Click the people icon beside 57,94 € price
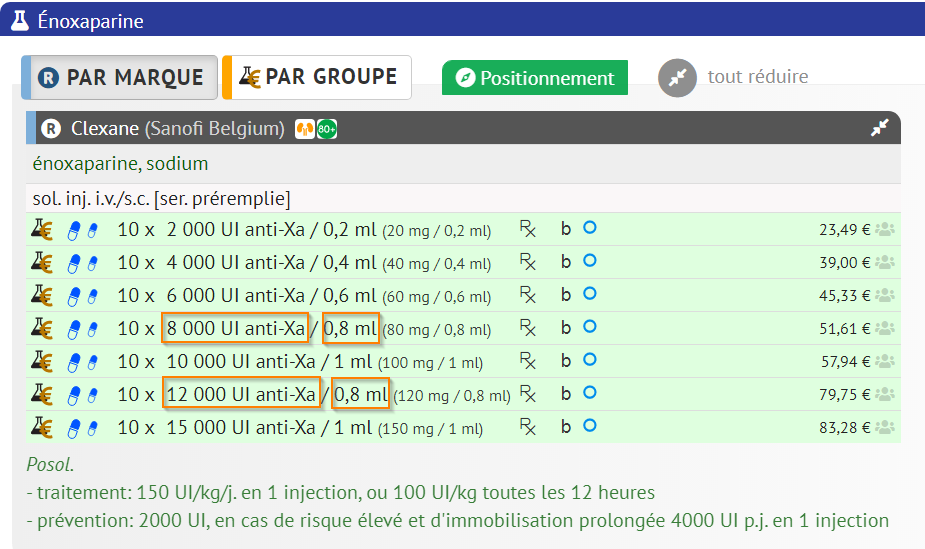The height and width of the screenshot is (549, 925). point(885,361)
